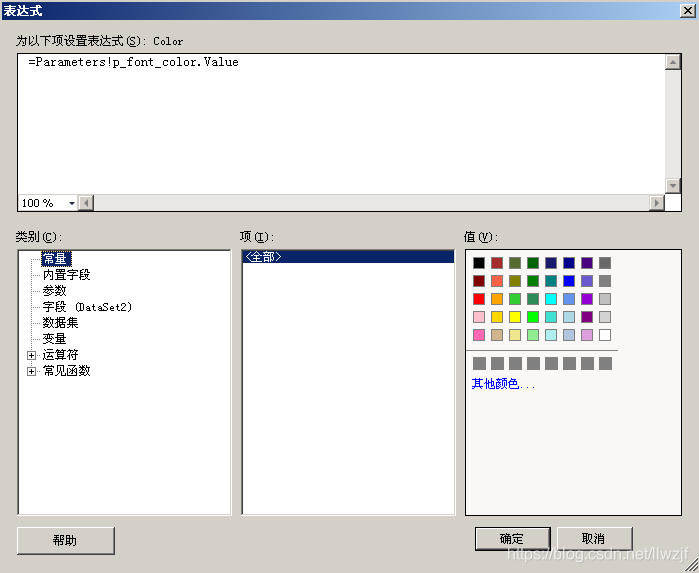Viewport: 699px width, 573px height.
Task: Select the 数据集 category
Action: (x=60, y=322)
